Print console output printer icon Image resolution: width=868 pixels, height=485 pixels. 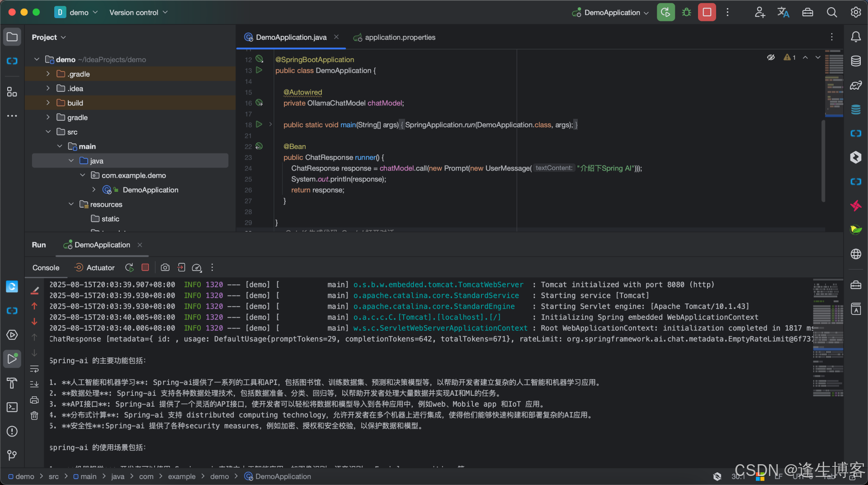pos(34,400)
